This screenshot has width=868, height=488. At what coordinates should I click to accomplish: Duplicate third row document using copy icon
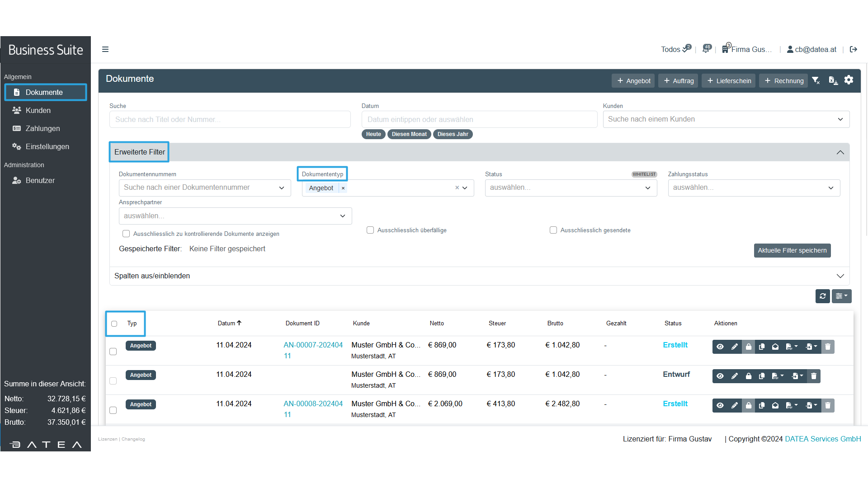click(762, 405)
